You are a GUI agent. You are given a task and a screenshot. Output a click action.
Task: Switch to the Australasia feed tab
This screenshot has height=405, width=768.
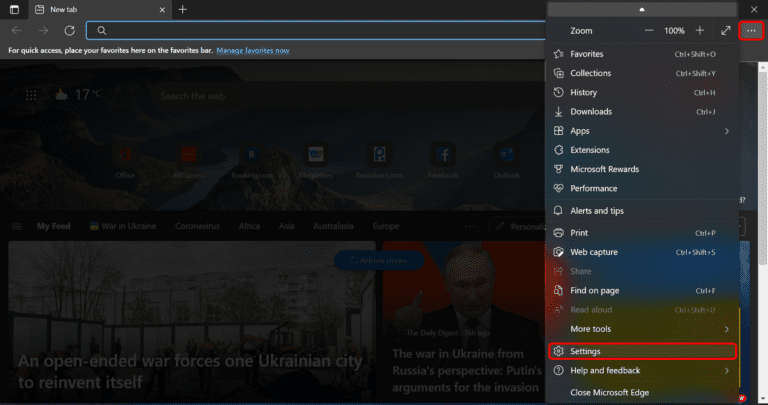(x=334, y=226)
